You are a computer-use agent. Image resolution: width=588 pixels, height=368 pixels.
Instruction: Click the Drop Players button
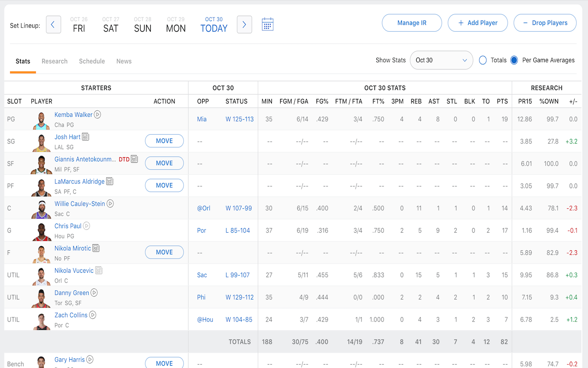coord(545,23)
